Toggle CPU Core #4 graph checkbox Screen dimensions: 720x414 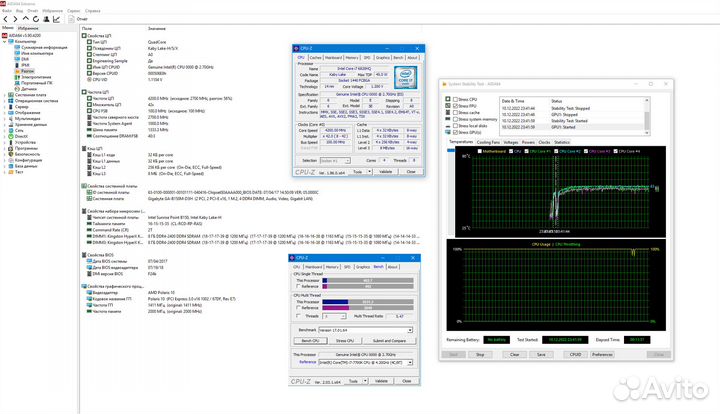(615, 151)
